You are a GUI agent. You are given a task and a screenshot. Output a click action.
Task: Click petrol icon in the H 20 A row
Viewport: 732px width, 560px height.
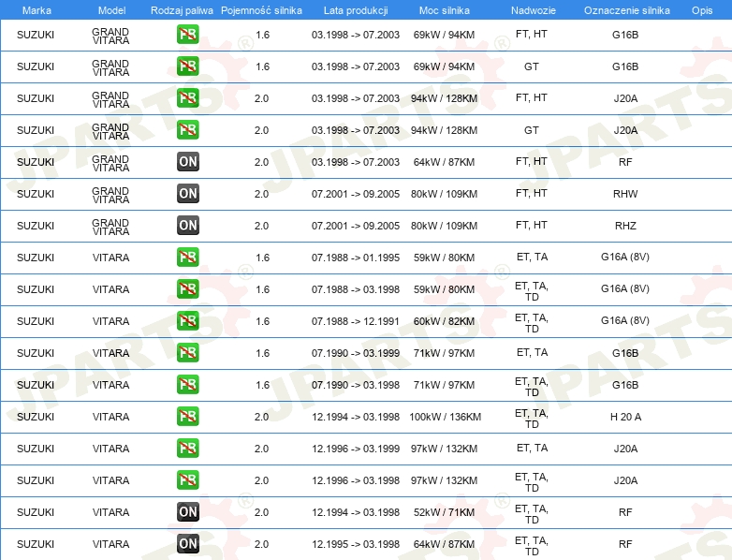click(187, 416)
